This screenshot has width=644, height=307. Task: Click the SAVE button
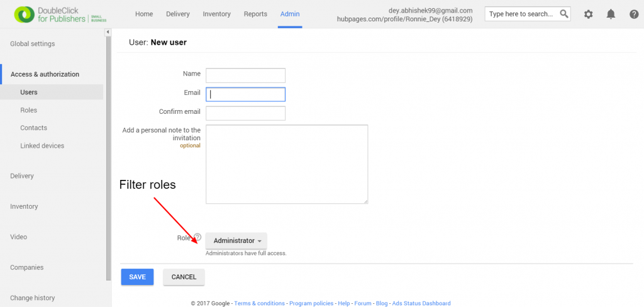[137, 277]
